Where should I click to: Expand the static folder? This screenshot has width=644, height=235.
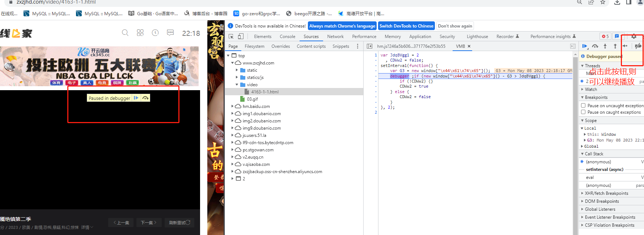(x=237, y=70)
